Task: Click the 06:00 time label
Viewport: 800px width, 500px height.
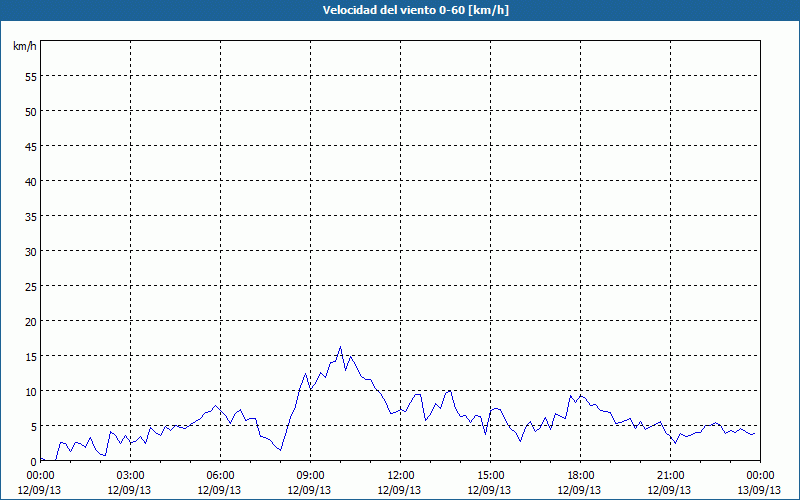Action: (221, 475)
